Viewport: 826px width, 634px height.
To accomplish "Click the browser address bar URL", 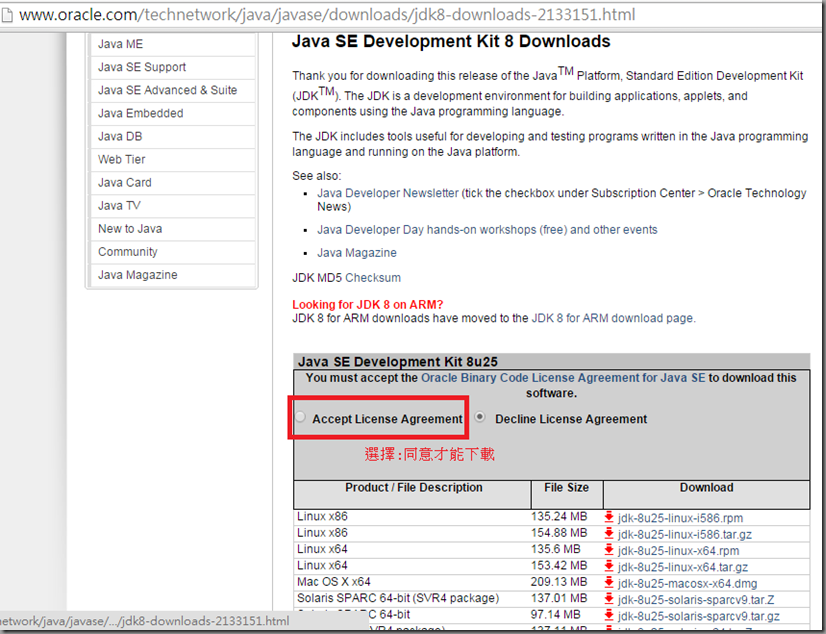I will [x=327, y=15].
